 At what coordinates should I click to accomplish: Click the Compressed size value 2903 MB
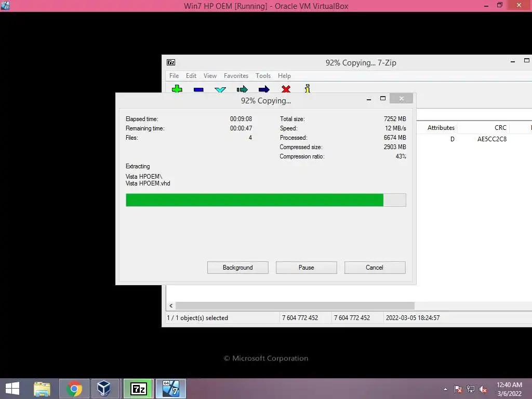point(395,147)
